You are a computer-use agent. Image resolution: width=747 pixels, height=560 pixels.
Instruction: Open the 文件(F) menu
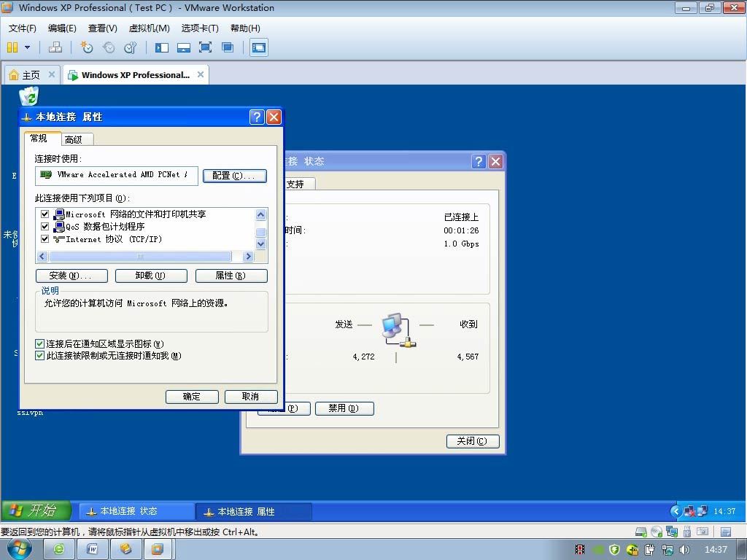(23, 28)
